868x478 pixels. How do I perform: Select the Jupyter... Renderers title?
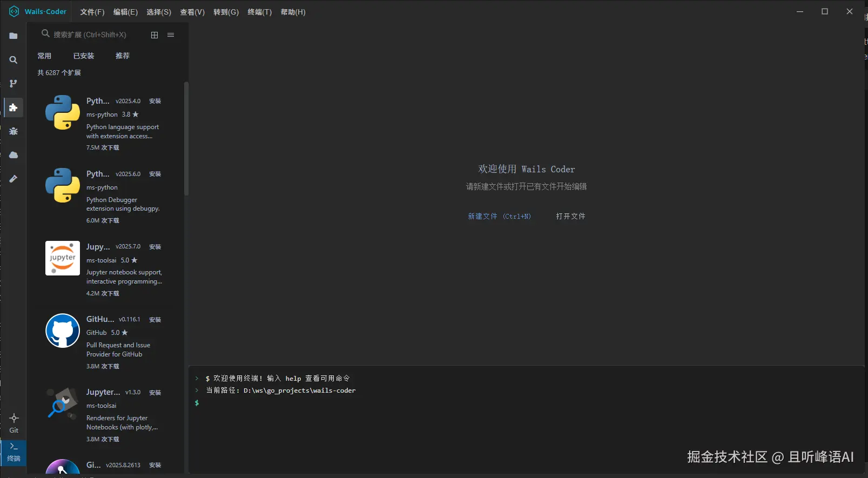[x=103, y=392]
